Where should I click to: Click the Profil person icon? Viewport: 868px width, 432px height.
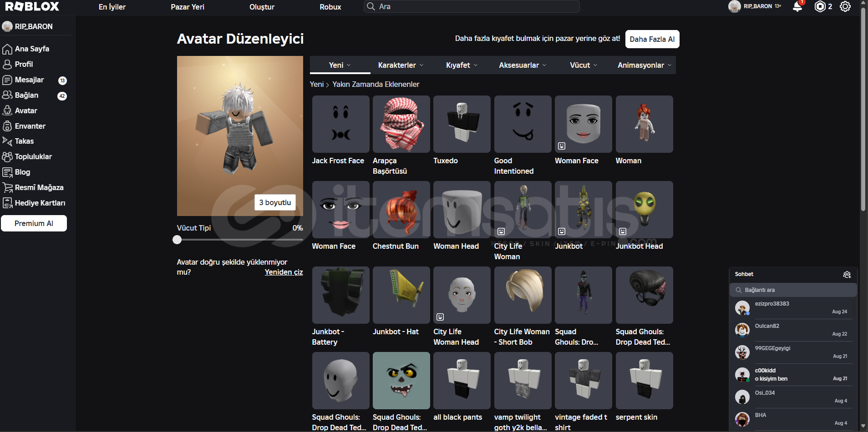point(7,65)
